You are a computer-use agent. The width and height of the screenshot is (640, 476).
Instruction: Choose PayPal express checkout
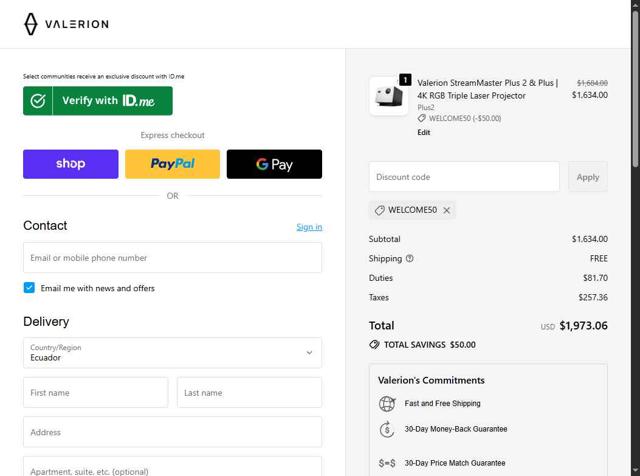[x=172, y=164]
